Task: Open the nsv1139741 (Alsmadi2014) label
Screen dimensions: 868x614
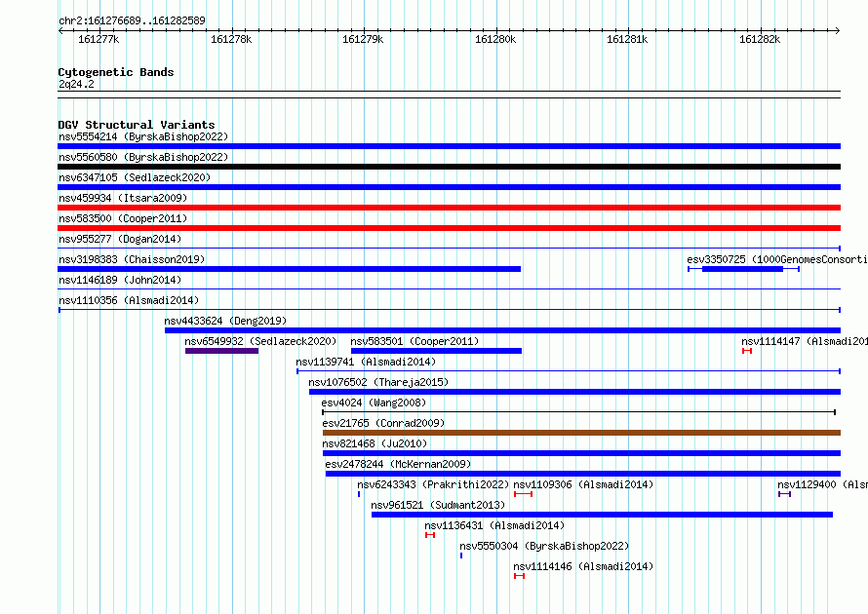Action: coord(366,362)
